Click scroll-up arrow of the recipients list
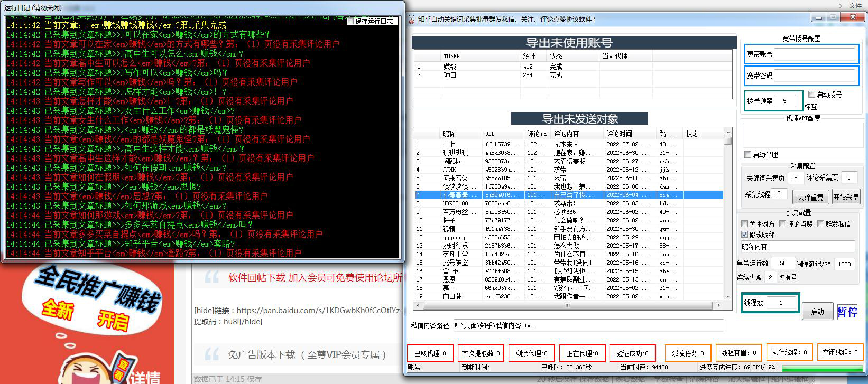Viewport: 868px width, 384px height. point(728,132)
